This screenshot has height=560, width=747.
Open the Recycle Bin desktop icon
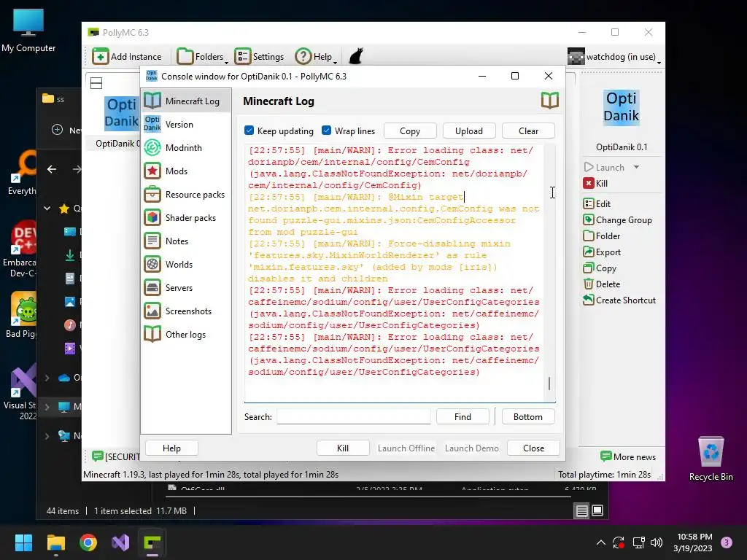click(711, 459)
